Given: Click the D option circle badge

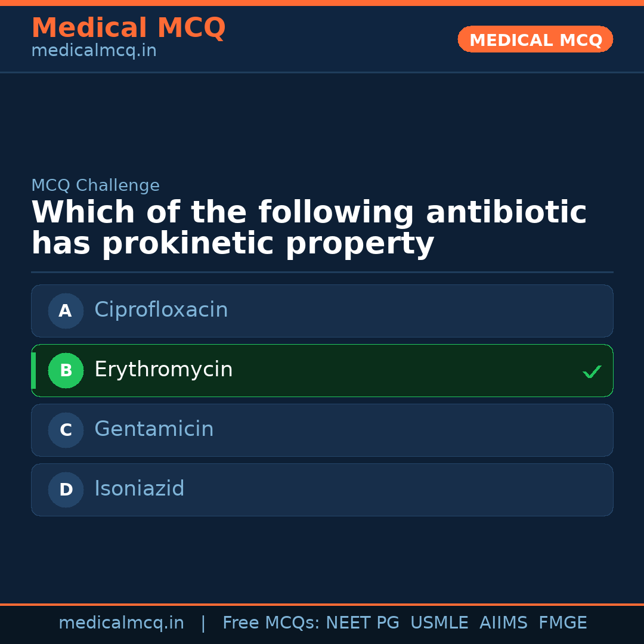Looking at the screenshot, I should pos(66,490).
